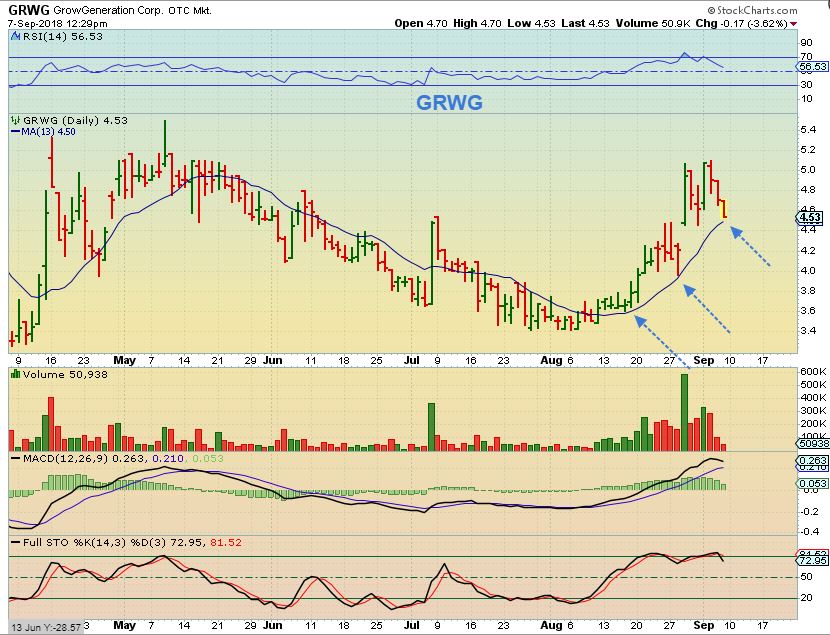Click the red down-triangle beside the Chg value
This screenshot has width=830, height=635.
pos(793,24)
